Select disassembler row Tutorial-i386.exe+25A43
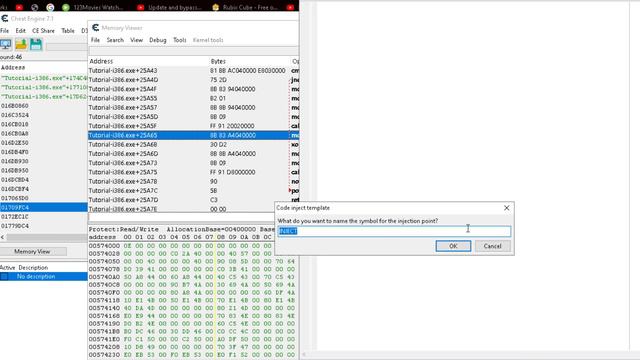The width and height of the screenshot is (640, 360). click(x=193, y=71)
